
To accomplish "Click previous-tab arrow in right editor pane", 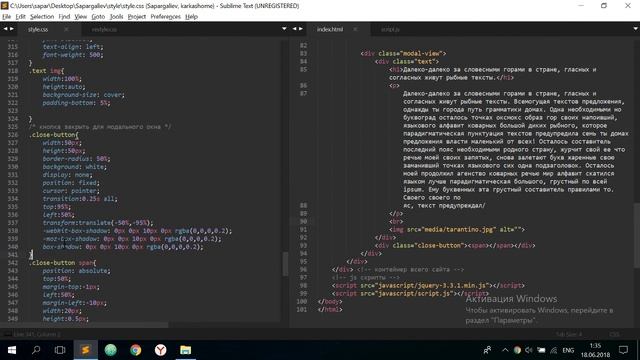I will click(294, 29).
